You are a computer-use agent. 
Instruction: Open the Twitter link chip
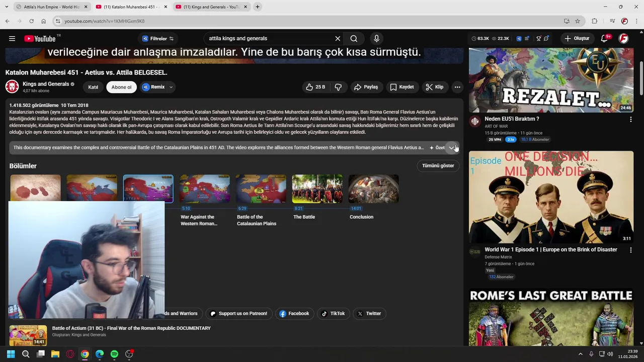pos(369,313)
